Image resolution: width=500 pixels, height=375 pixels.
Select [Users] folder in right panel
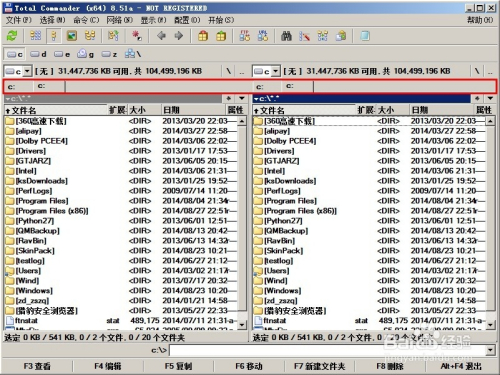point(369,271)
